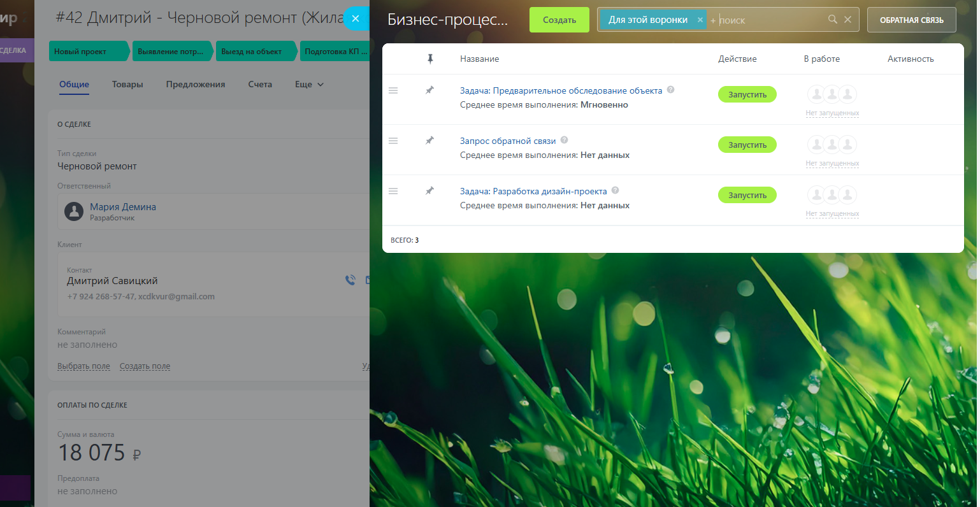
Task: Click the deal type value 'Черновой ремонт'
Action: 97,166
